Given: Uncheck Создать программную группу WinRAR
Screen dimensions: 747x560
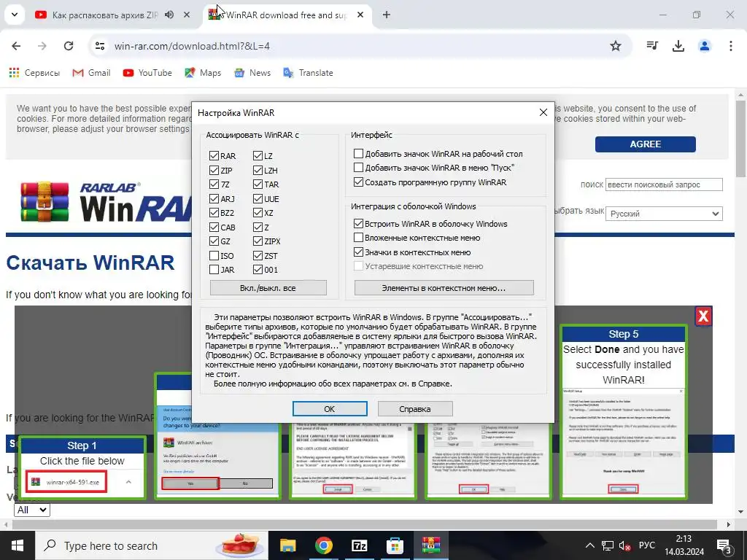Looking at the screenshot, I should click(358, 182).
